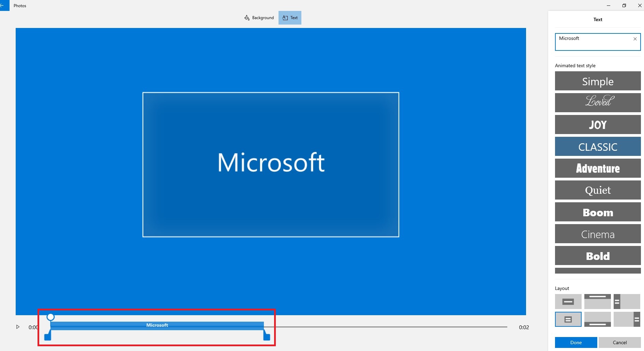Switch to the Text tab
644x351 pixels.
(x=290, y=18)
